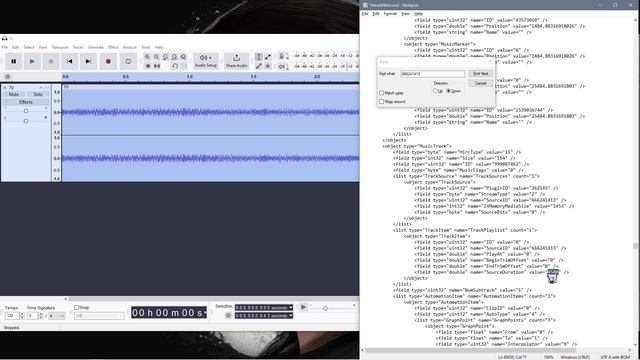This screenshot has height=360, width=640.
Task: Select the Envelope tool
Action: click(268, 57)
